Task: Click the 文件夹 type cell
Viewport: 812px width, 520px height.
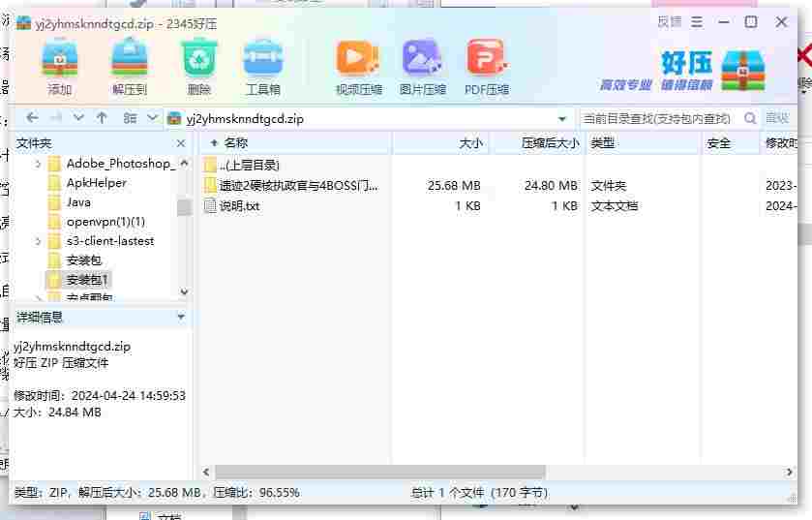Action: (609, 185)
